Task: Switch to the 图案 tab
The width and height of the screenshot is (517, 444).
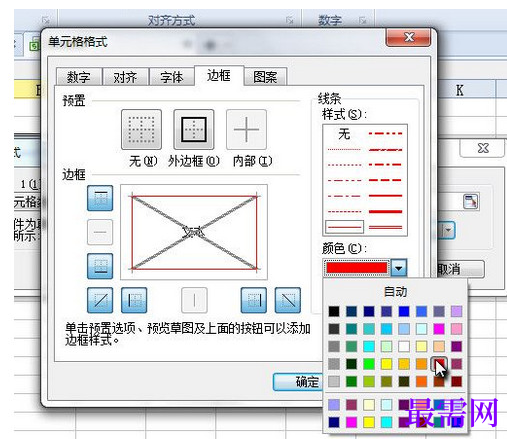Action: [x=265, y=77]
